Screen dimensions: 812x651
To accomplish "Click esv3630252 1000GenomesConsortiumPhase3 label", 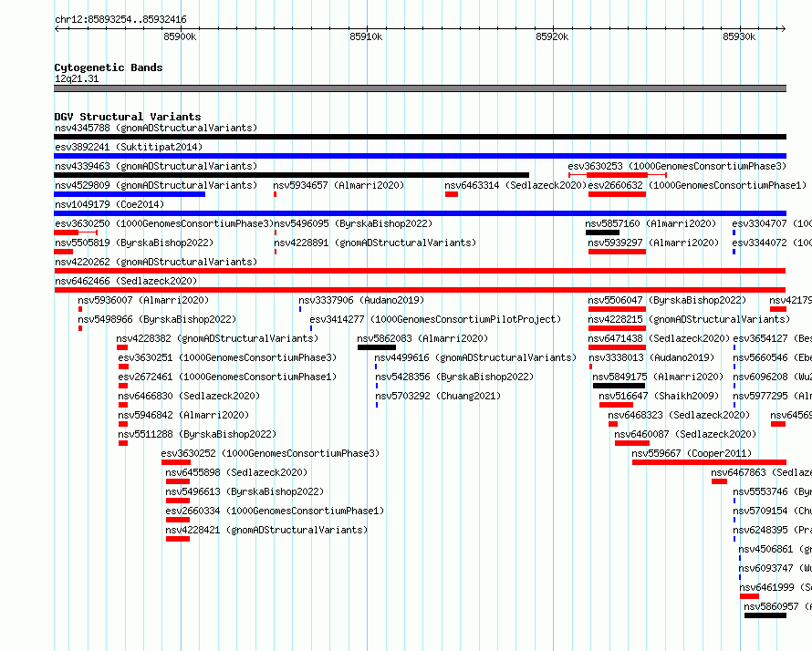I will pyautogui.click(x=270, y=453).
